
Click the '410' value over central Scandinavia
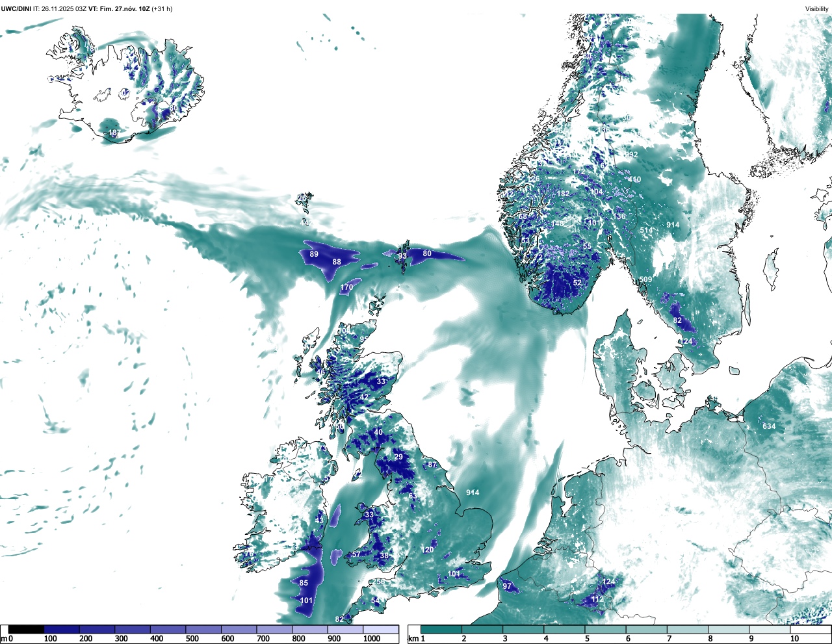point(634,179)
